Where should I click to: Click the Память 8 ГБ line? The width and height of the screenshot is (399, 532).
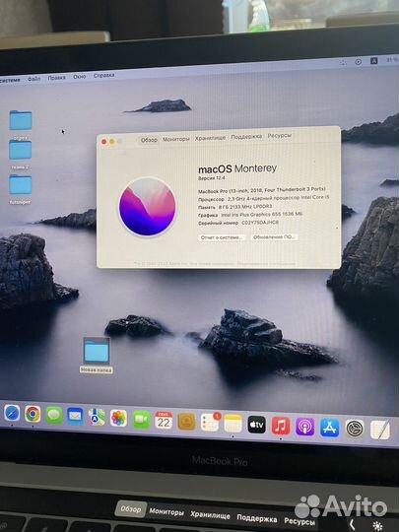(235, 207)
